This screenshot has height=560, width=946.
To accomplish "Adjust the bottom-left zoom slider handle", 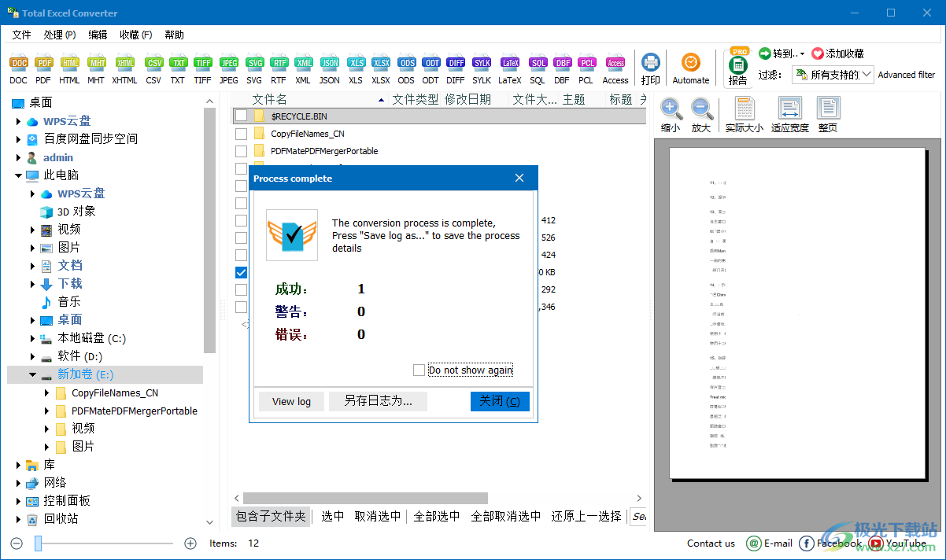I will coord(38,543).
